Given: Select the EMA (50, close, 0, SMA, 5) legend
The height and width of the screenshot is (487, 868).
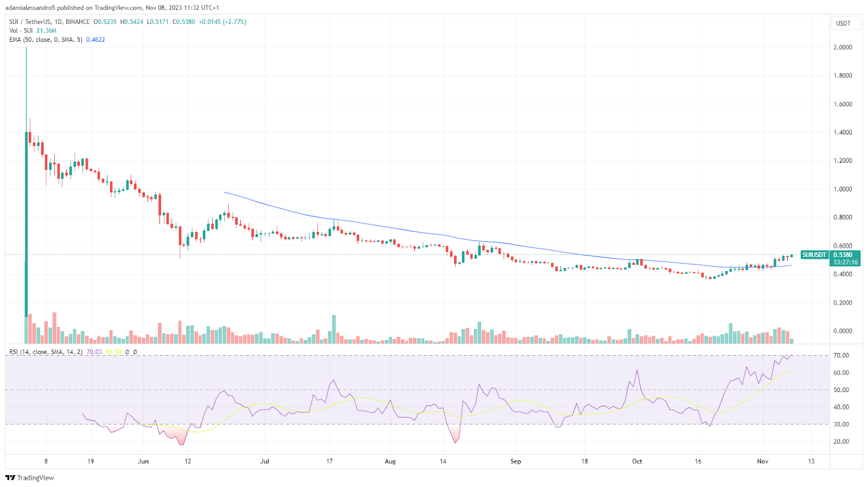Looking at the screenshot, I should click(46, 40).
